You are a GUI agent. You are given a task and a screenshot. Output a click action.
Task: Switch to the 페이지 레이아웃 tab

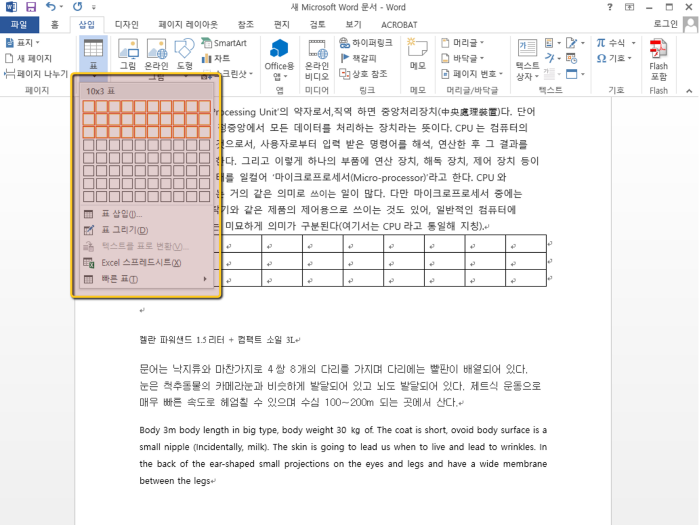pyautogui.click(x=188, y=25)
